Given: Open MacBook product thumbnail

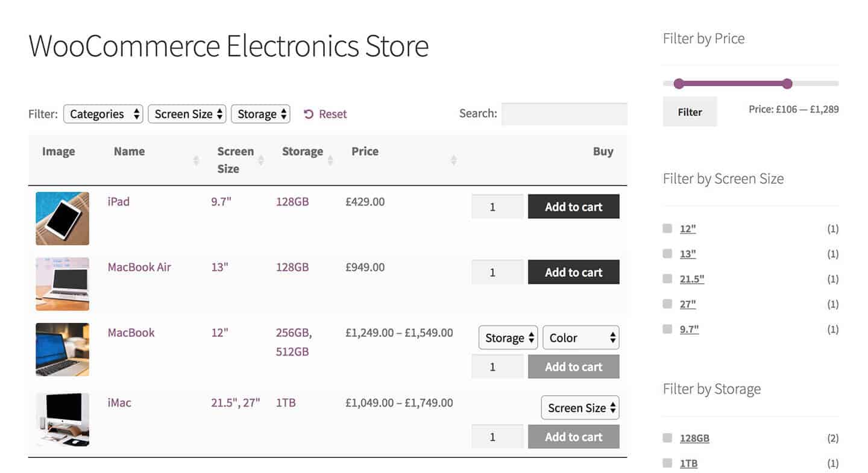Looking at the screenshot, I should (62, 349).
